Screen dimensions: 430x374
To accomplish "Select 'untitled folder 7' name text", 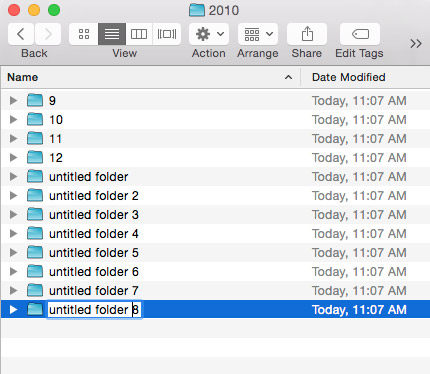I will coord(94,291).
